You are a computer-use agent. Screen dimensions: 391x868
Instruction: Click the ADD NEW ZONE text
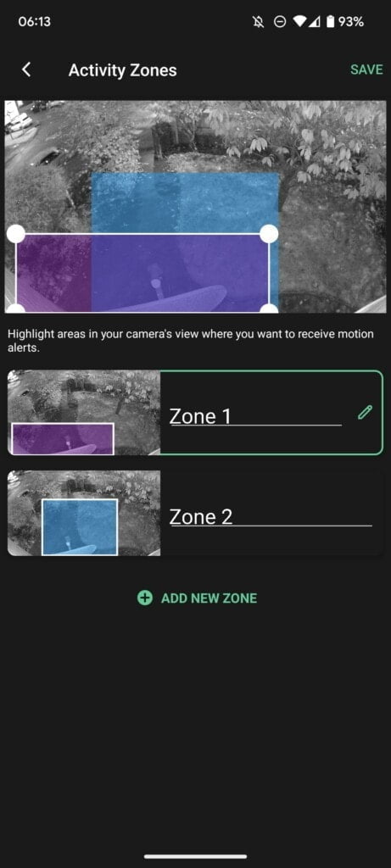tap(209, 598)
